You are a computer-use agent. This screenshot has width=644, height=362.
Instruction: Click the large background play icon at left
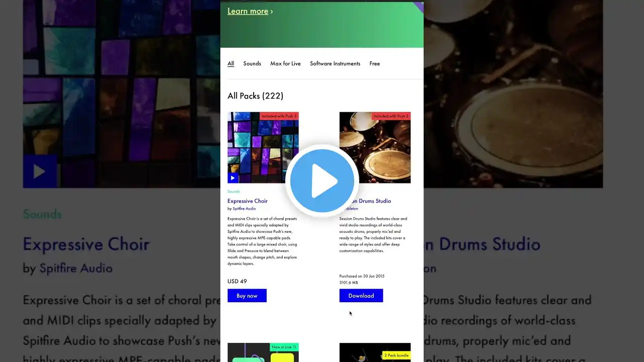point(40,171)
